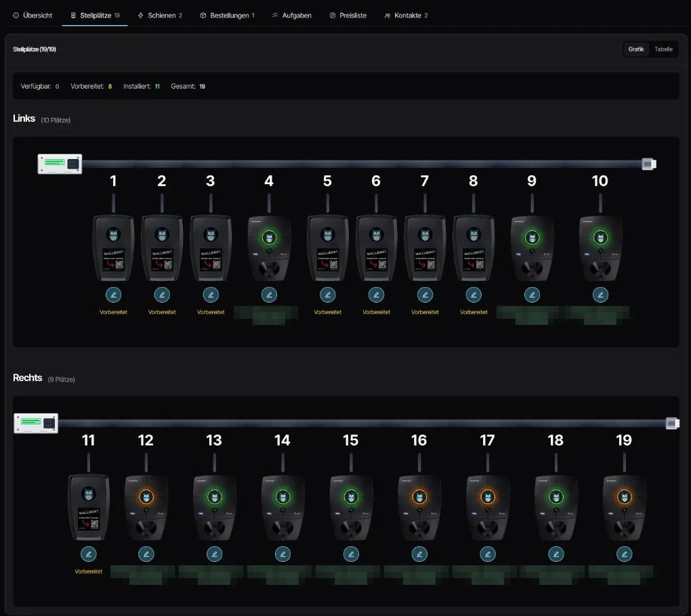Edit Stellplatz 15 with pencil icon
691x616 pixels.
[x=351, y=554]
